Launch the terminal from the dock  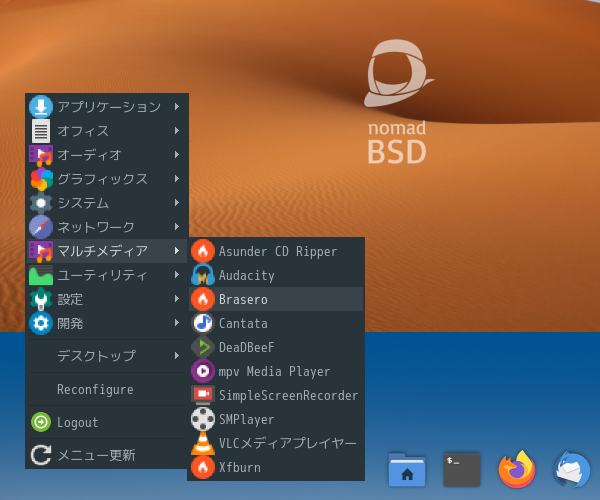462,470
